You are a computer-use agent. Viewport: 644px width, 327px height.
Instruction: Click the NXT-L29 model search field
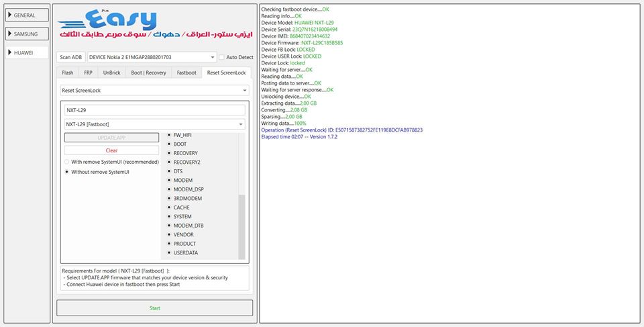pyautogui.click(x=155, y=110)
